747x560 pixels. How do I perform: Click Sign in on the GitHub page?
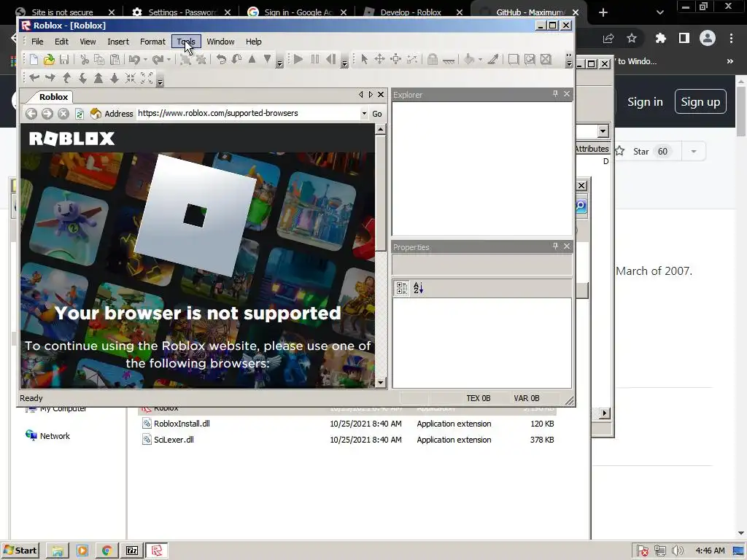(645, 101)
